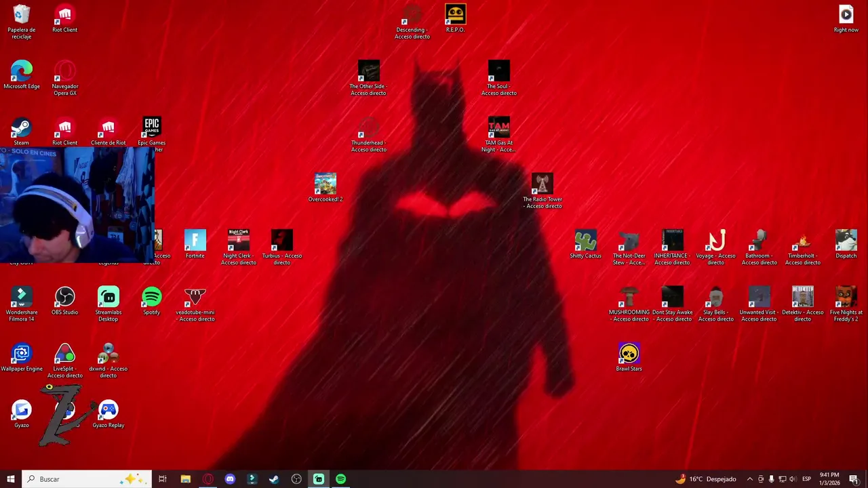Open Steam from the taskbar
Viewport: 868px width, 488px height.
pyautogui.click(x=274, y=479)
